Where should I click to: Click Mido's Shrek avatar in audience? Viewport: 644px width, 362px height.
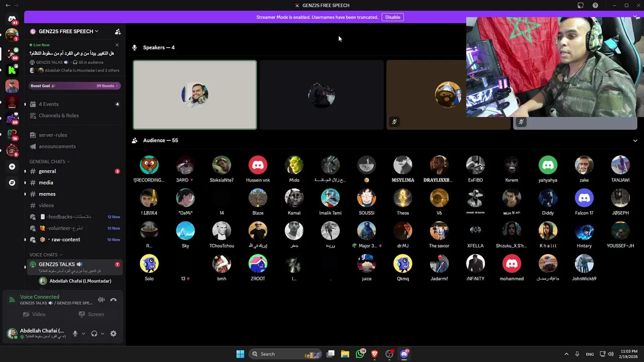click(x=294, y=165)
